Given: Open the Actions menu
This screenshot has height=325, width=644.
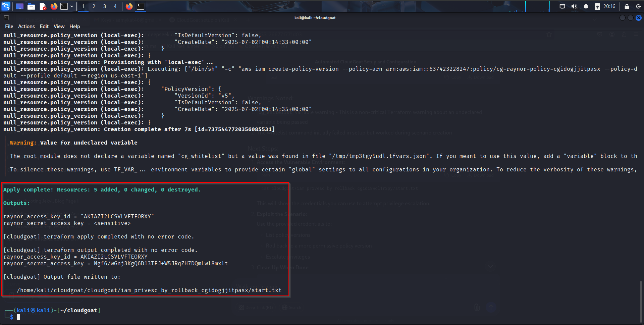Looking at the screenshot, I should pyautogui.click(x=26, y=26).
